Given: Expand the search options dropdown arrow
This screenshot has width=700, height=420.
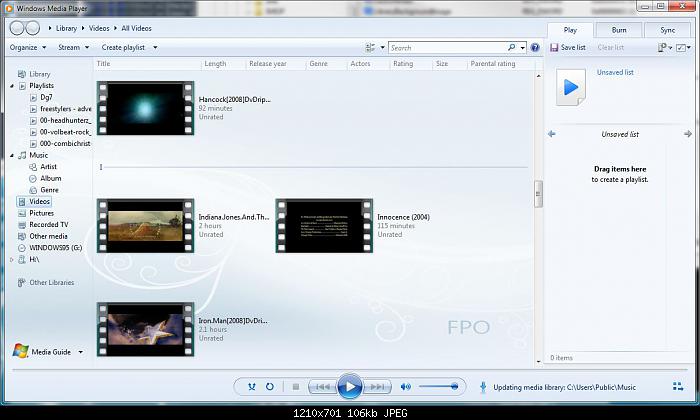Looking at the screenshot, I should (522, 47).
